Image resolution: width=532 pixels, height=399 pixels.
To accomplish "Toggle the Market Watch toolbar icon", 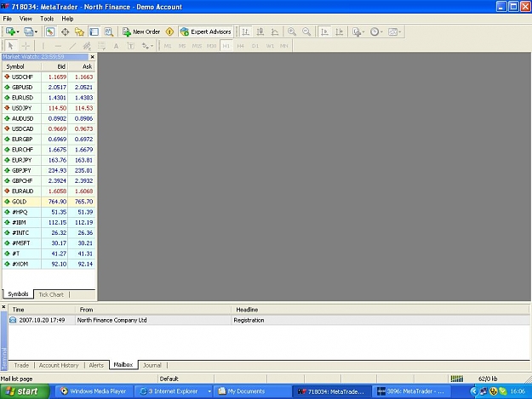I will coord(50,31).
